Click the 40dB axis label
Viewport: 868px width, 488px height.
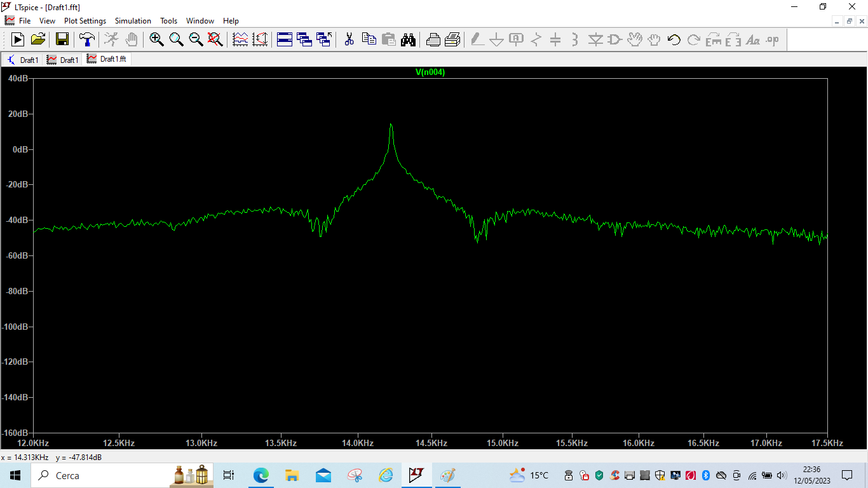tap(18, 78)
